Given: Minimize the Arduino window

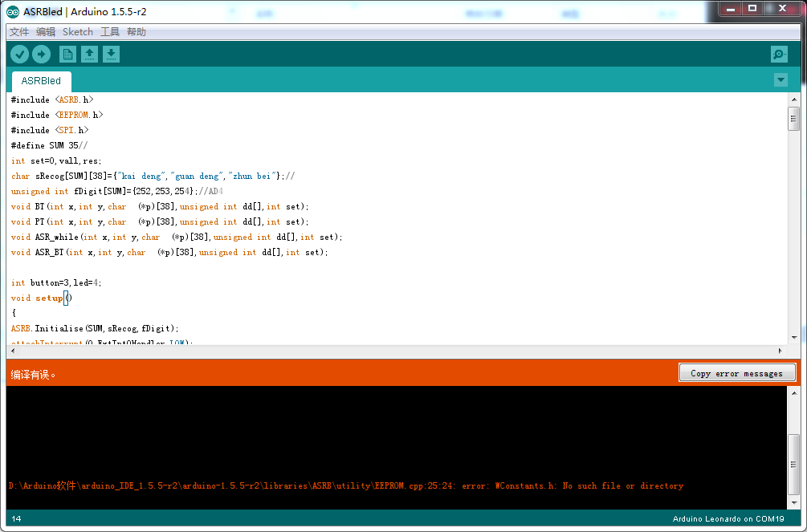Looking at the screenshot, I should pos(730,9).
